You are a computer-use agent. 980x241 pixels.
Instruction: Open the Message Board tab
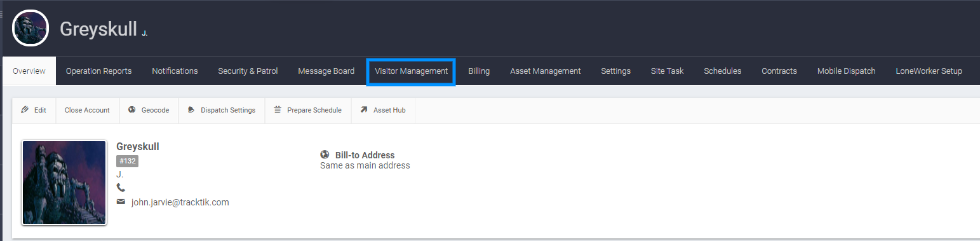click(x=326, y=71)
